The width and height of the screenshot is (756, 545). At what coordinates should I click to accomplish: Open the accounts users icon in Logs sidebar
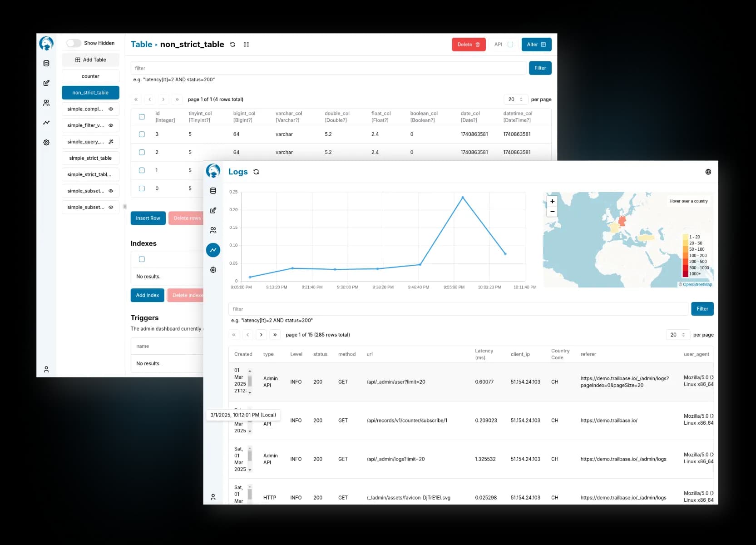(213, 230)
